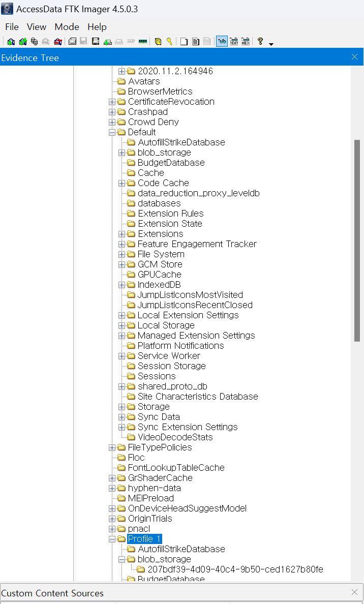The width and height of the screenshot is (364, 604).
Task: Click the Verify Drive/Image icon
Action: (x=131, y=41)
